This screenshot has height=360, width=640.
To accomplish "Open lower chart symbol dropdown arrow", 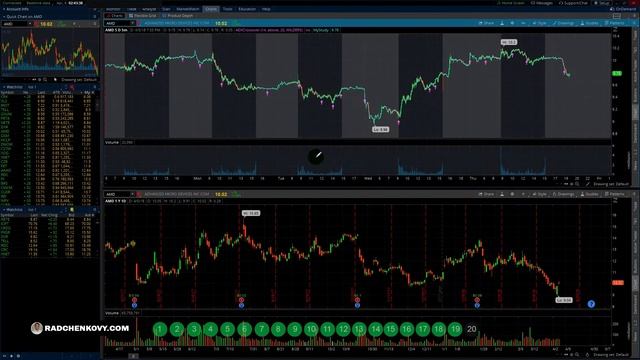I will [x=133, y=194].
